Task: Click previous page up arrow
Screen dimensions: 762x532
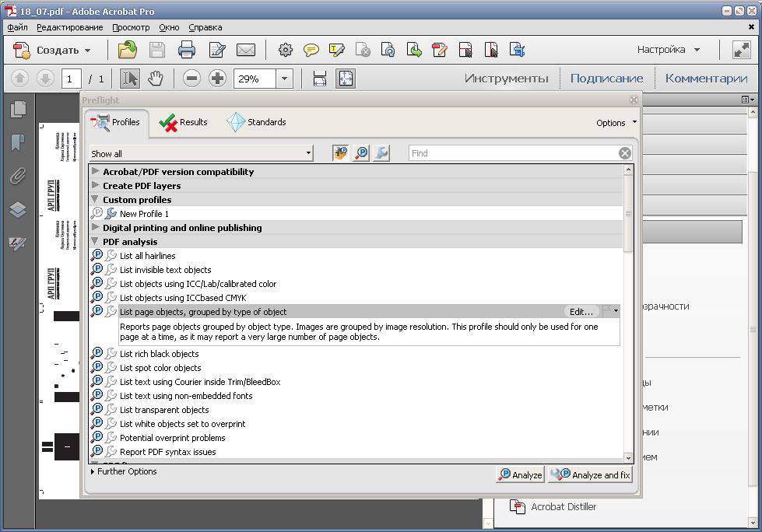Action: 20,78
